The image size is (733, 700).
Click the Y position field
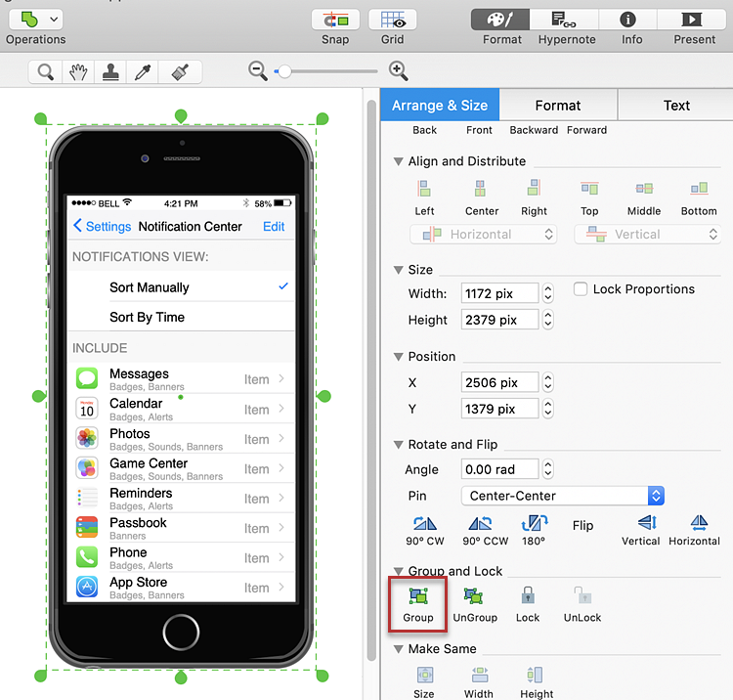coord(499,409)
